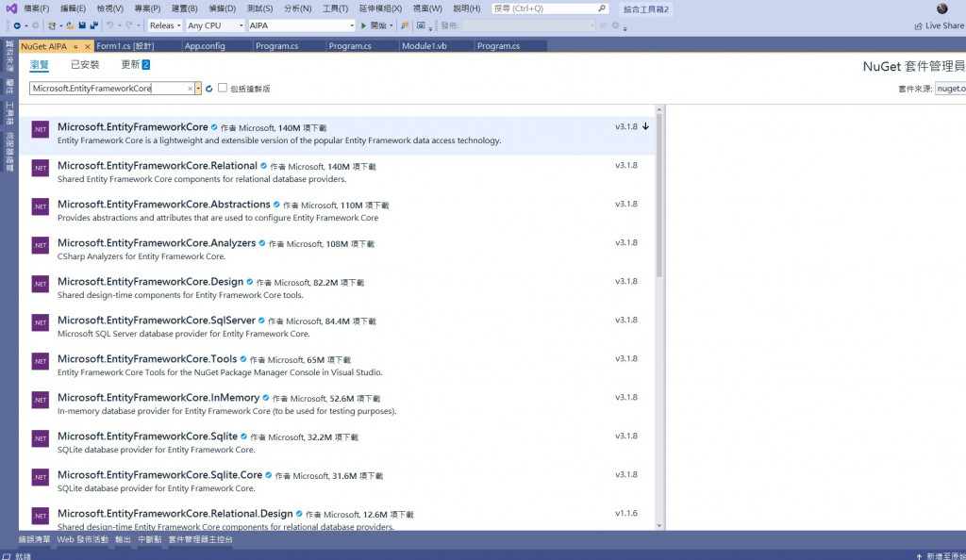Viewport: 966px width, 560px height.
Task: Switch to the 更新 tab
Action: tap(136, 65)
